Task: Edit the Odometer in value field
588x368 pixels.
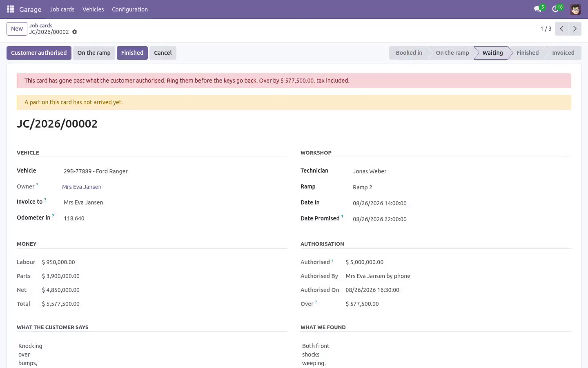Action: [175, 218]
